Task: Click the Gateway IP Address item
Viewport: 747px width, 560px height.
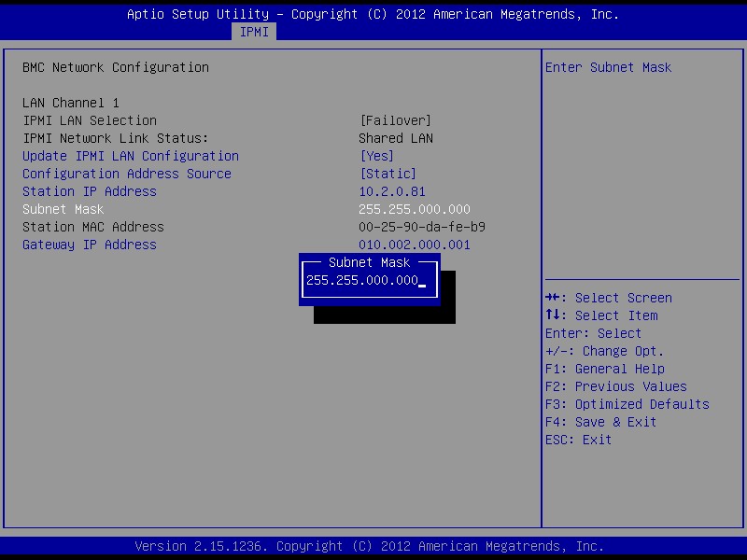Action: click(x=90, y=245)
